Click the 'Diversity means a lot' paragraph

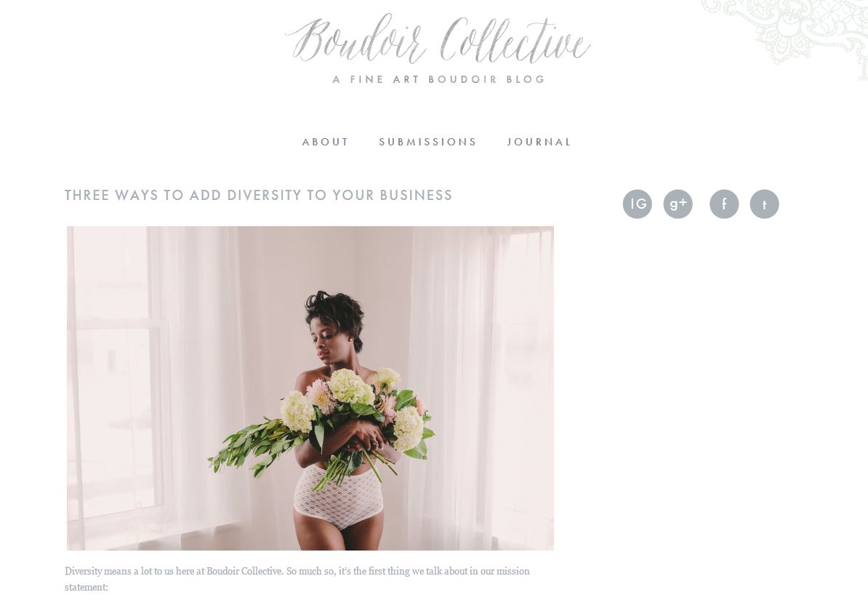click(x=297, y=579)
